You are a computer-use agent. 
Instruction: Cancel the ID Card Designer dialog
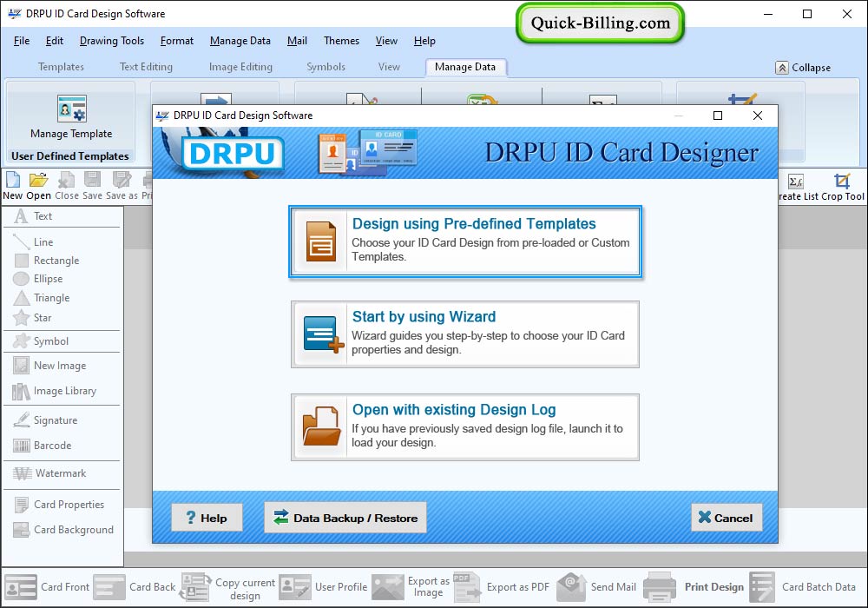(727, 518)
